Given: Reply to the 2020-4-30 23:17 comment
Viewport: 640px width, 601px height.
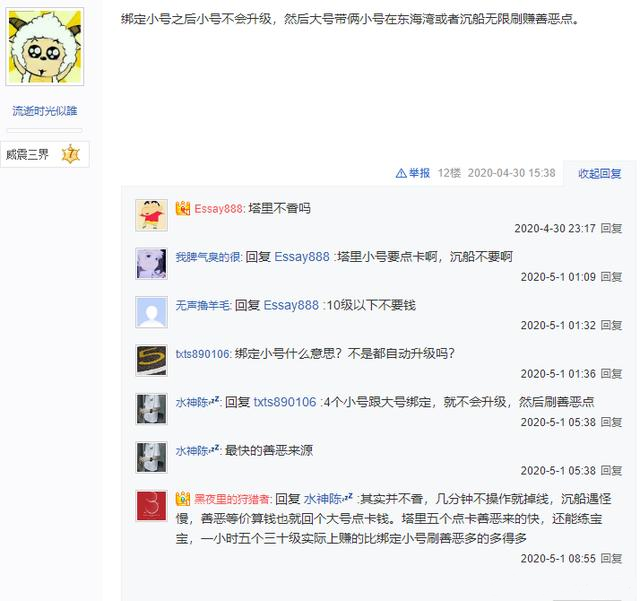Looking at the screenshot, I should tap(611, 228).
